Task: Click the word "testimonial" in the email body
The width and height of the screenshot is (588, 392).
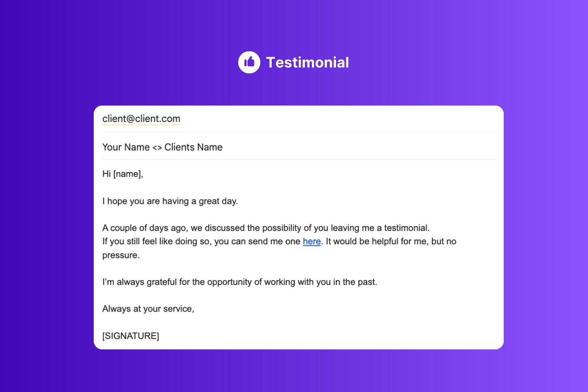Action: point(406,228)
